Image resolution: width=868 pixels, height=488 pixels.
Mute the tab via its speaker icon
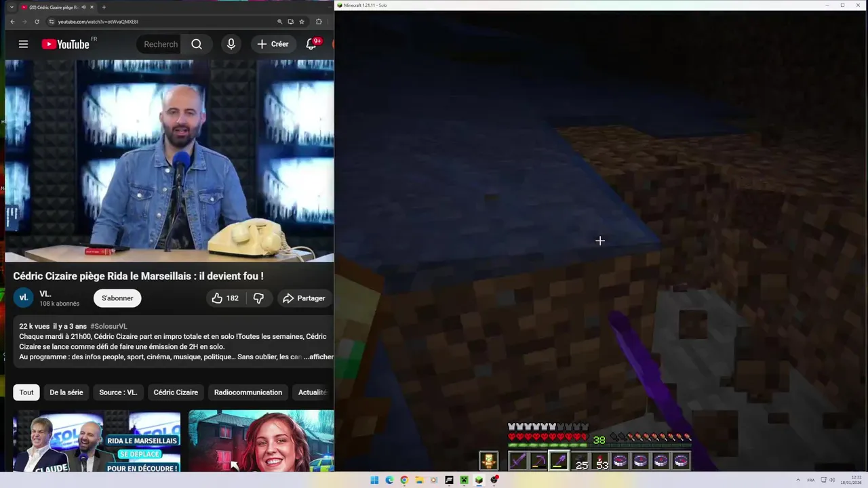[83, 7]
